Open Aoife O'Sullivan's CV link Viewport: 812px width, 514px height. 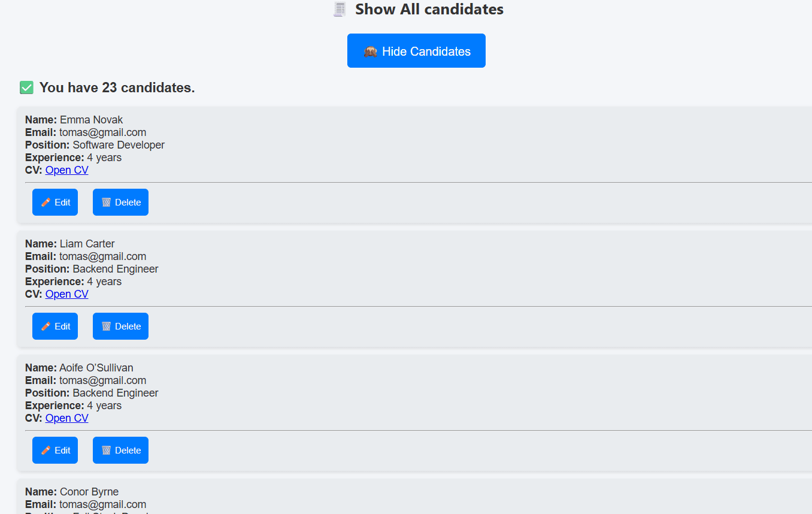[67, 418]
